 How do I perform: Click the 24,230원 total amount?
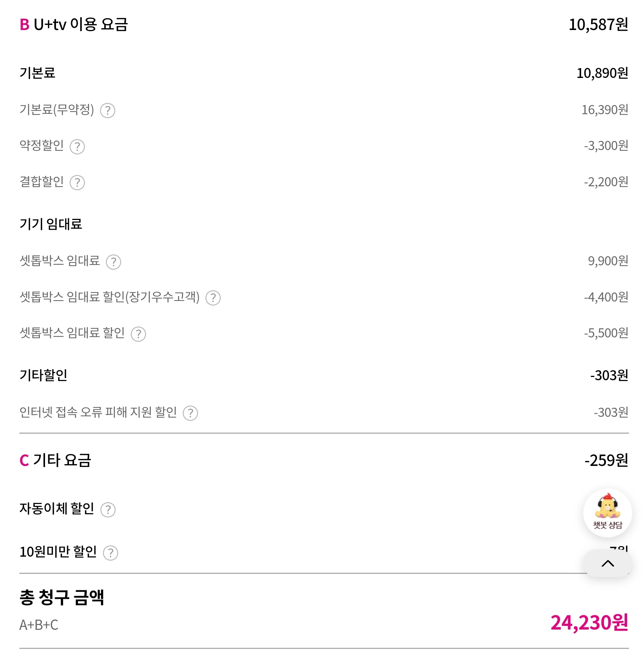pos(589,623)
